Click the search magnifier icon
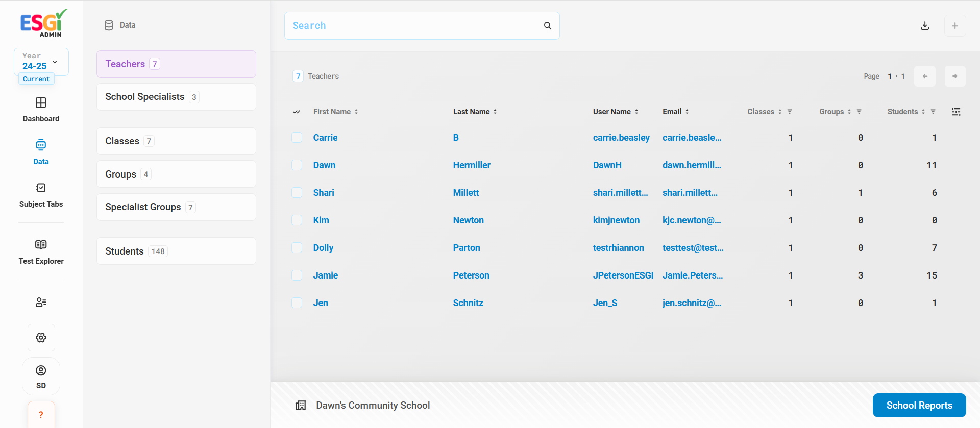Viewport: 980px width, 428px height. tap(548, 26)
